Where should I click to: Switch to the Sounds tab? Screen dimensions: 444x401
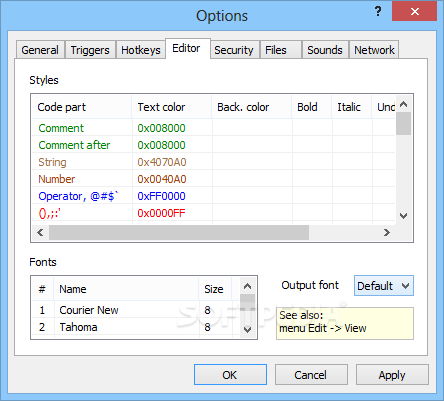point(325,50)
